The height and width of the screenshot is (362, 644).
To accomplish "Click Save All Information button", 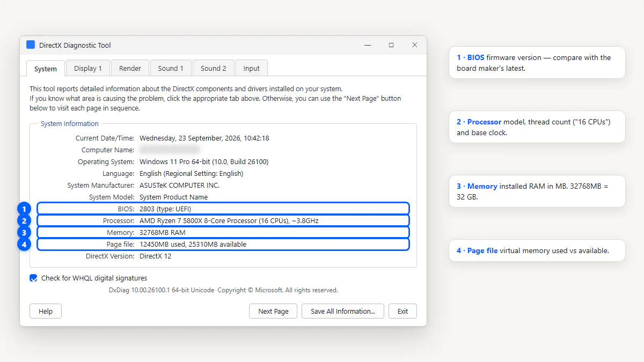I will pyautogui.click(x=342, y=311).
